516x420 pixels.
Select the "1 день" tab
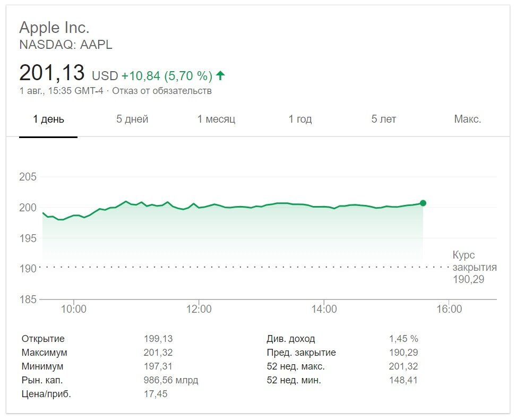pos(48,119)
